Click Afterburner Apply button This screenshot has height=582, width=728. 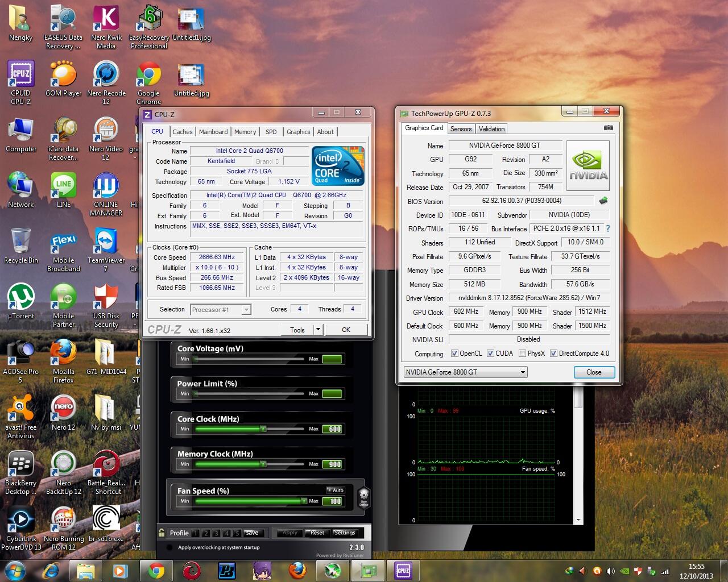[x=289, y=533]
